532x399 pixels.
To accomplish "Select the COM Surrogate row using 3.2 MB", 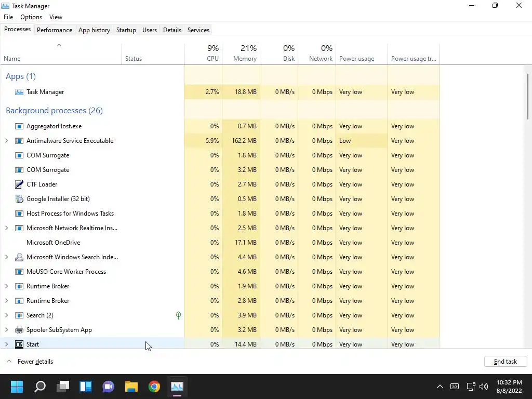I will pos(220,170).
